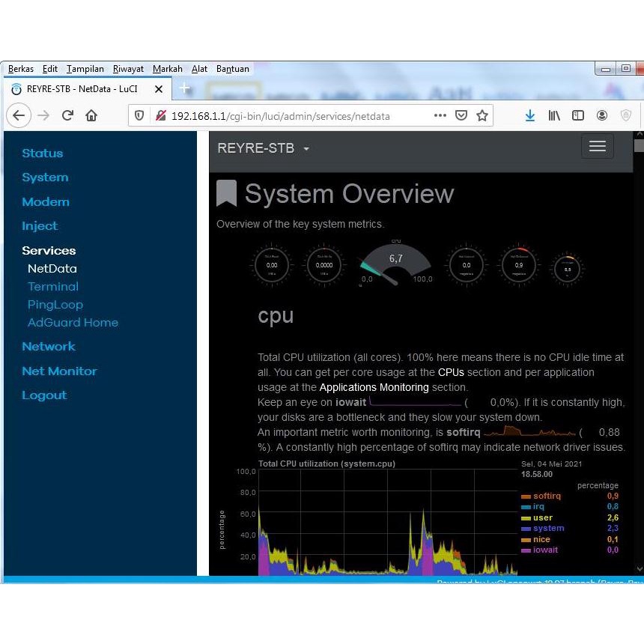Go to the browser home page icon
This screenshot has height=644, width=644.
point(91,115)
